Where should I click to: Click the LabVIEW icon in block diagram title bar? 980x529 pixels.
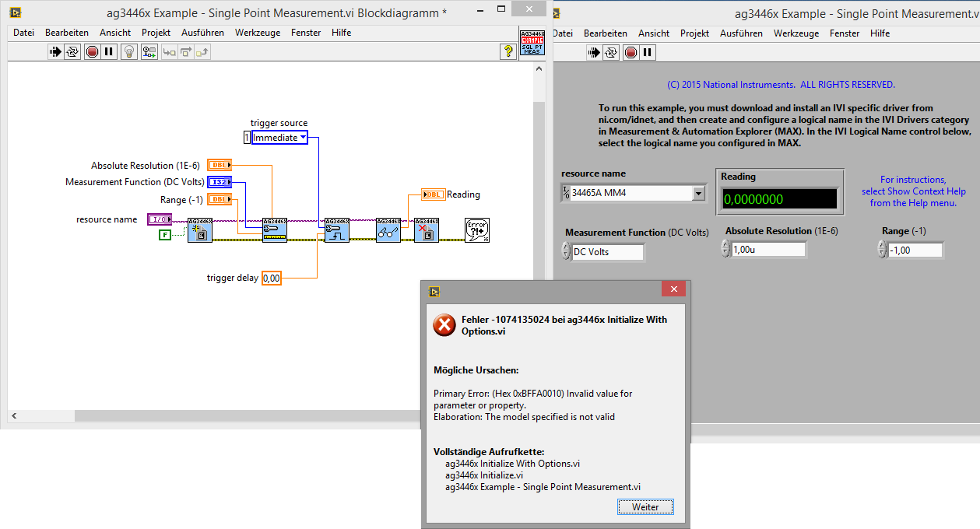point(15,12)
